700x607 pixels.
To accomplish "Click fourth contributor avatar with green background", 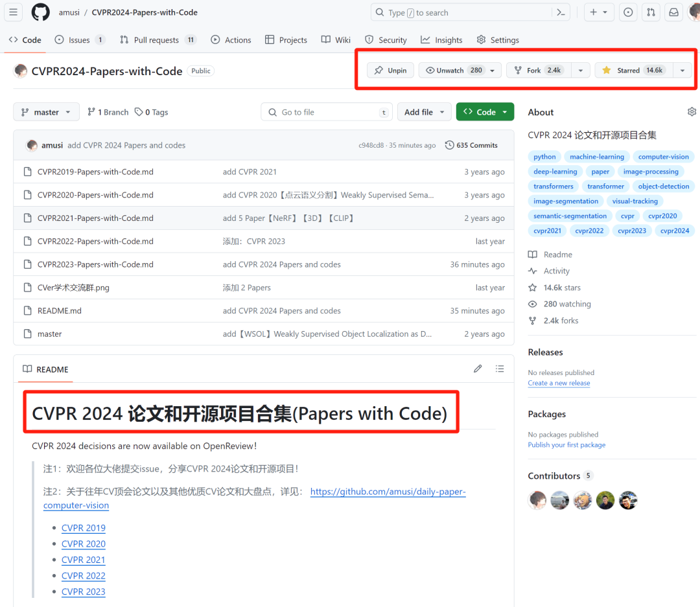I will 605,500.
